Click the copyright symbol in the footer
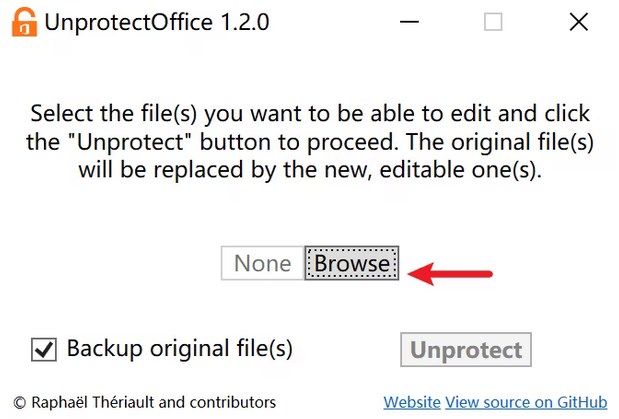The height and width of the screenshot is (419, 619). tap(20, 402)
